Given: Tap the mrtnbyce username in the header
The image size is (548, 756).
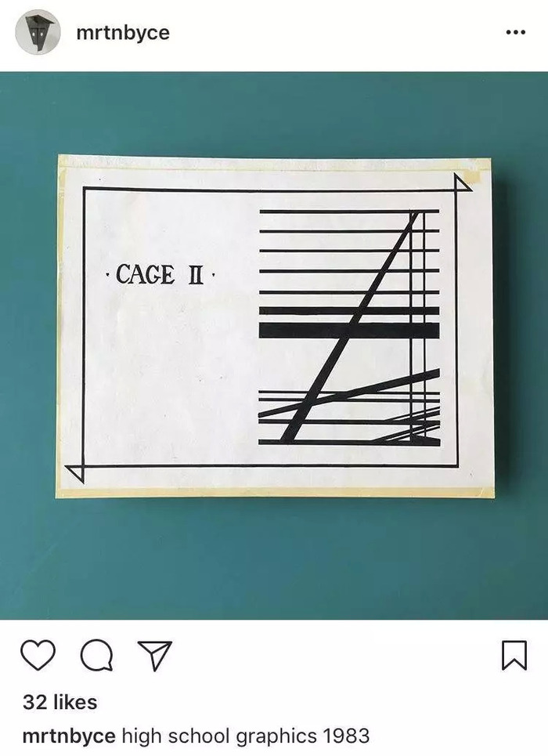Looking at the screenshot, I should (123, 33).
